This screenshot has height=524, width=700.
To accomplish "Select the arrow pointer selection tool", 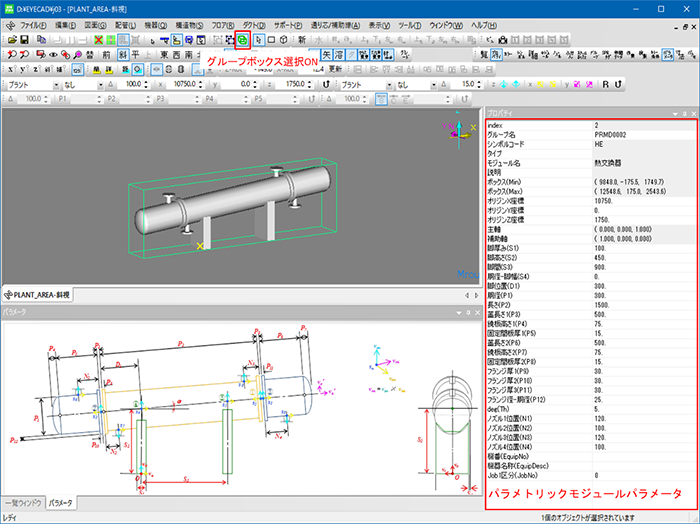I will pyautogui.click(x=259, y=38).
